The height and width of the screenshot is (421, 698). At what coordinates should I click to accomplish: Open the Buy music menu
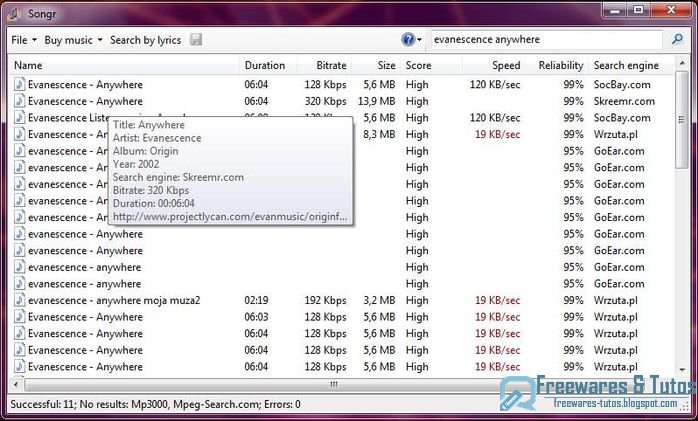click(73, 40)
